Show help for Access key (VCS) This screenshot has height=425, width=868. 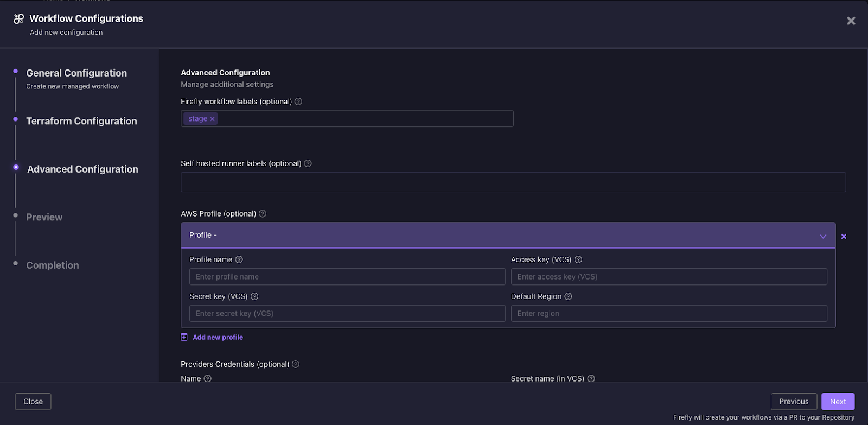click(x=578, y=259)
